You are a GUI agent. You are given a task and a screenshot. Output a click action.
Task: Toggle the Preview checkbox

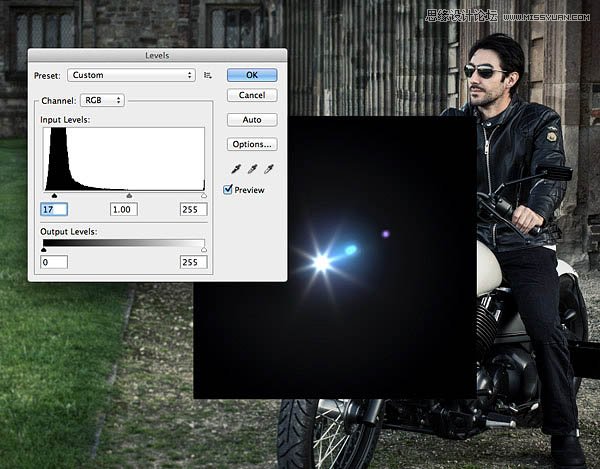228,189
